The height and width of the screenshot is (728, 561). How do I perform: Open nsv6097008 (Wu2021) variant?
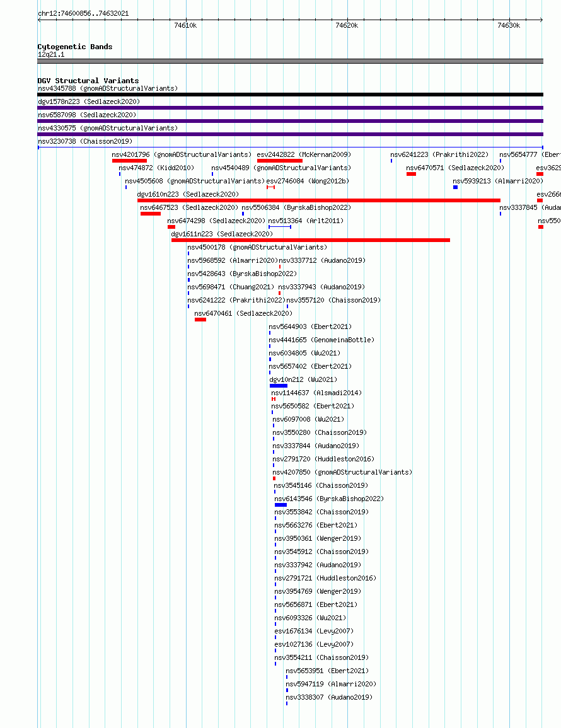pos(308,419)
